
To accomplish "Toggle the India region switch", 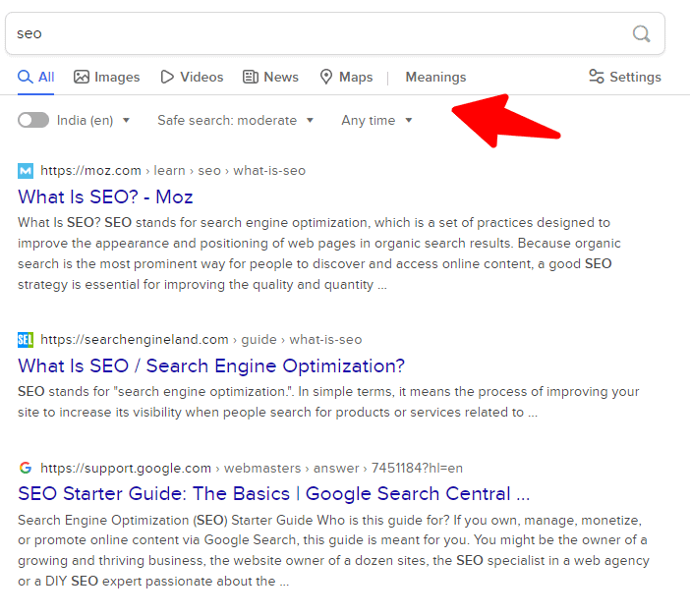I will pos(33,120).
